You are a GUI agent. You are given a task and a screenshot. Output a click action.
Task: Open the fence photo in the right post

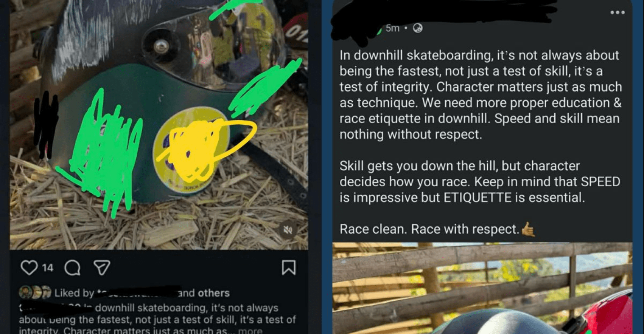482,288
